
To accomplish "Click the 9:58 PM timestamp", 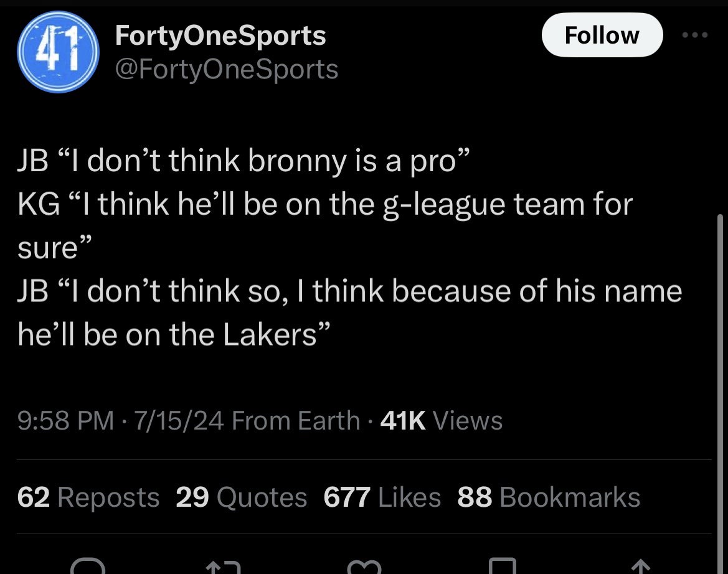I will [x=65, y=421].
